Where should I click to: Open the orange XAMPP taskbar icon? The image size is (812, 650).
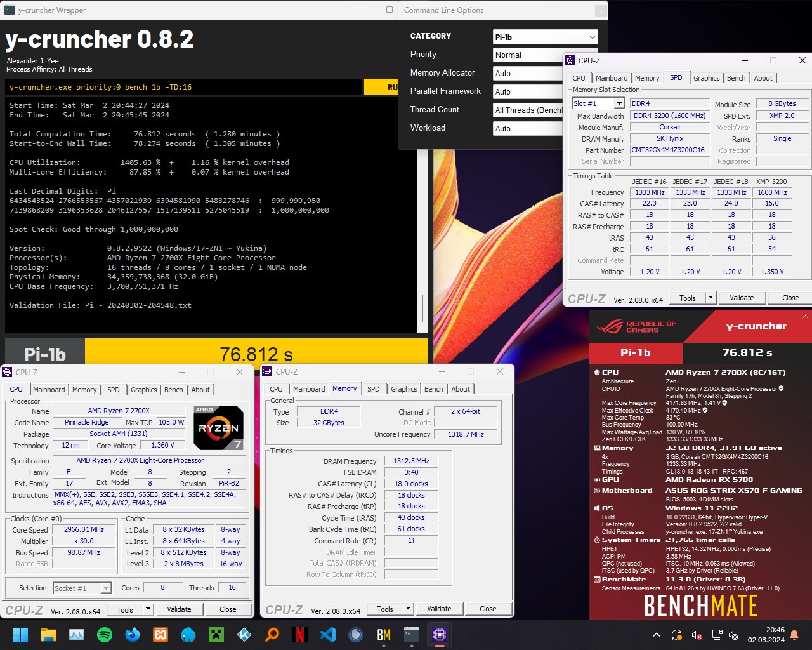tap(160, 634)
